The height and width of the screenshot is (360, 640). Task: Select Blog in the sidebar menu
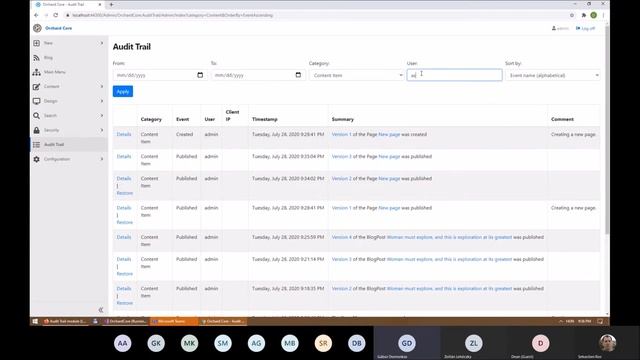tap(48, 58)
